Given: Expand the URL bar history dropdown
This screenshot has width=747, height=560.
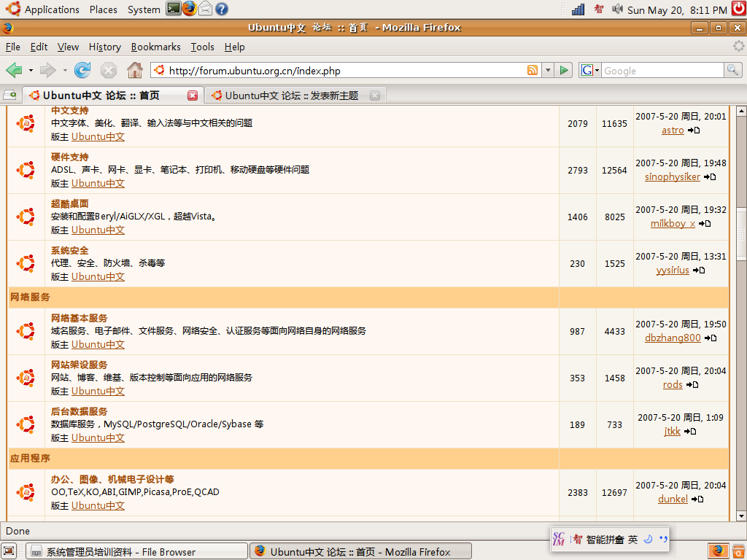Looking at the screenshot, I should pos(548,71).
